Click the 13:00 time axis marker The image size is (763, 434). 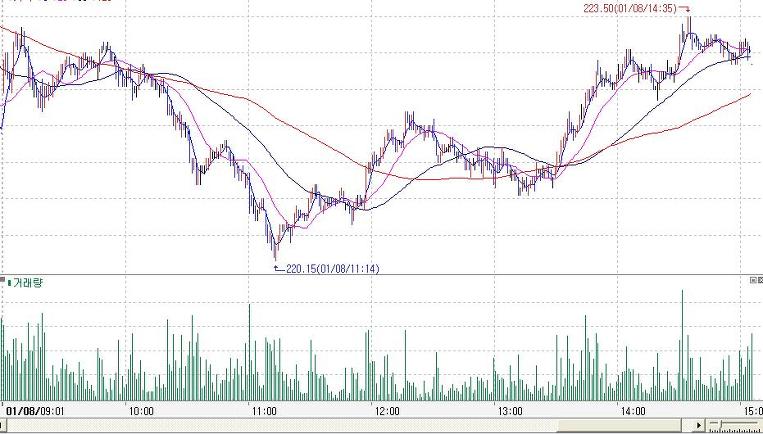pos(509,410)
